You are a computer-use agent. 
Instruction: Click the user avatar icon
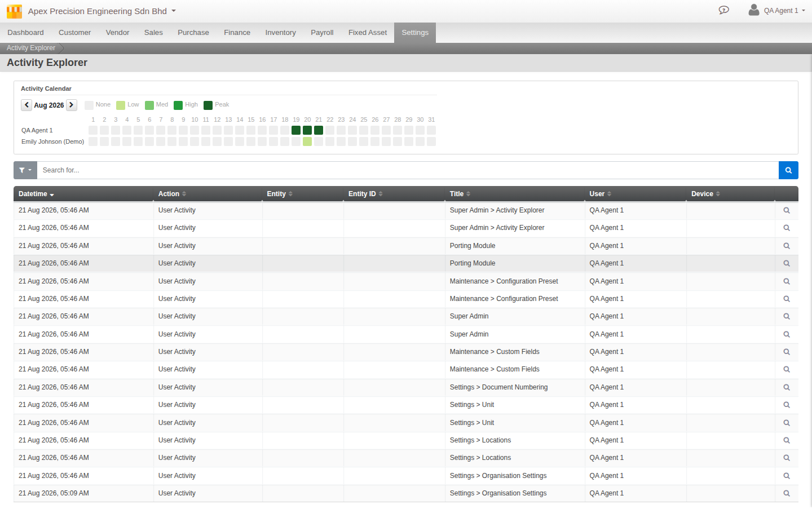(754, 10)
